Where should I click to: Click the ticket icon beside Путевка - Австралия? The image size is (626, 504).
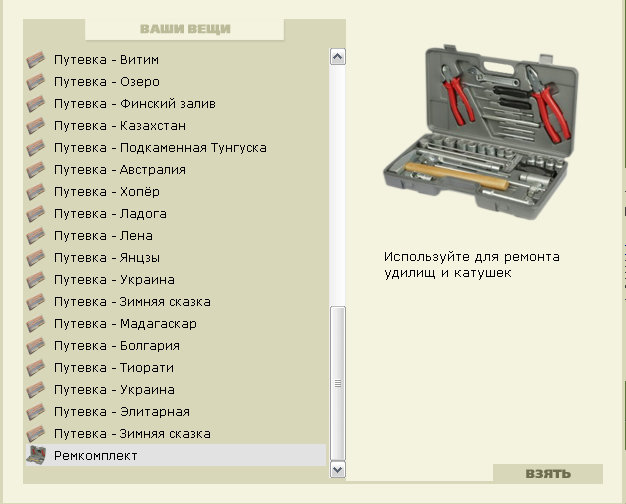(36, 170)
